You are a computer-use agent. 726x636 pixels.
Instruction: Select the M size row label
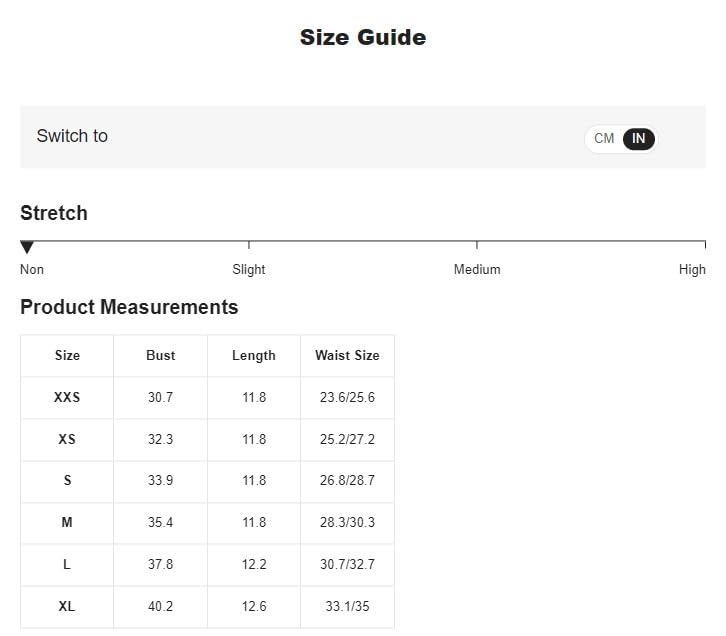(67, 522)
